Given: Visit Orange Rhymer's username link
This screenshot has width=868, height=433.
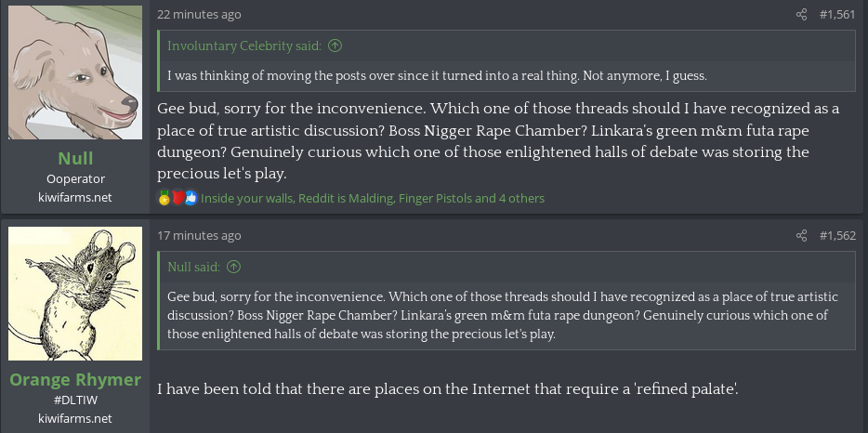Looking at the screenshot, I should (x=75, y=379).
